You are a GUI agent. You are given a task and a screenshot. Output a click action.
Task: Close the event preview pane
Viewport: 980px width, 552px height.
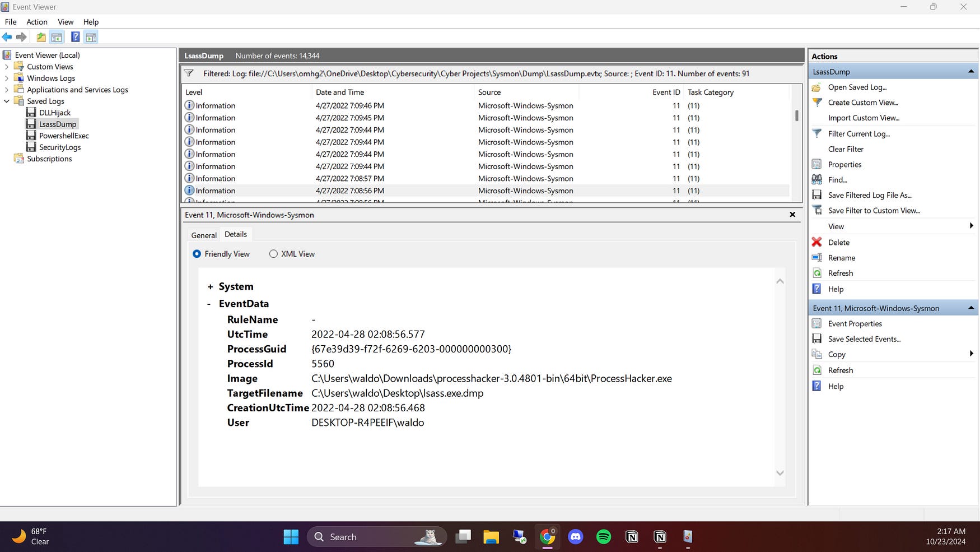[792, 215]
